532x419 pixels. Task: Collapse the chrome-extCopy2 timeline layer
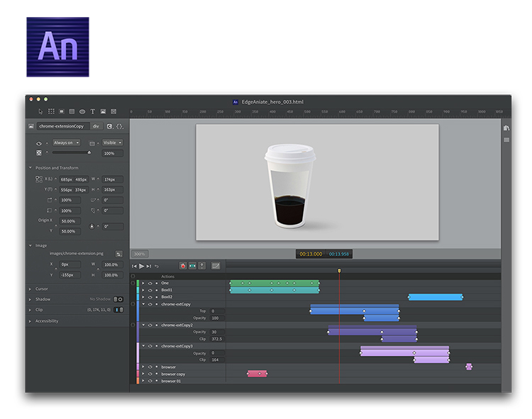(143, 325)
